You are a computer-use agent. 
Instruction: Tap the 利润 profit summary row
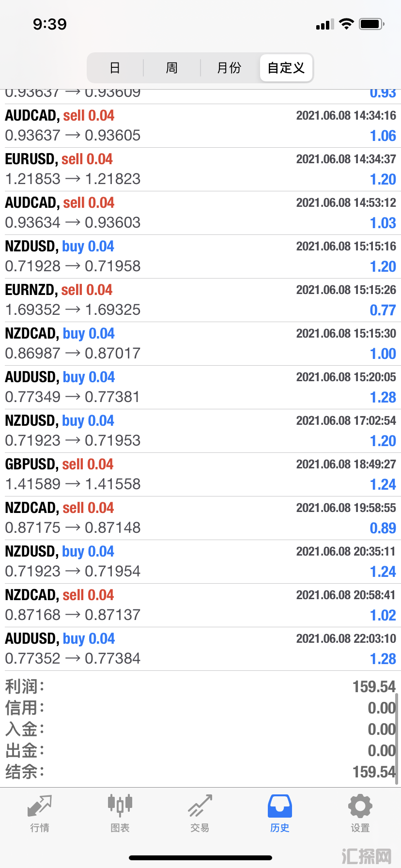point(200,686)
